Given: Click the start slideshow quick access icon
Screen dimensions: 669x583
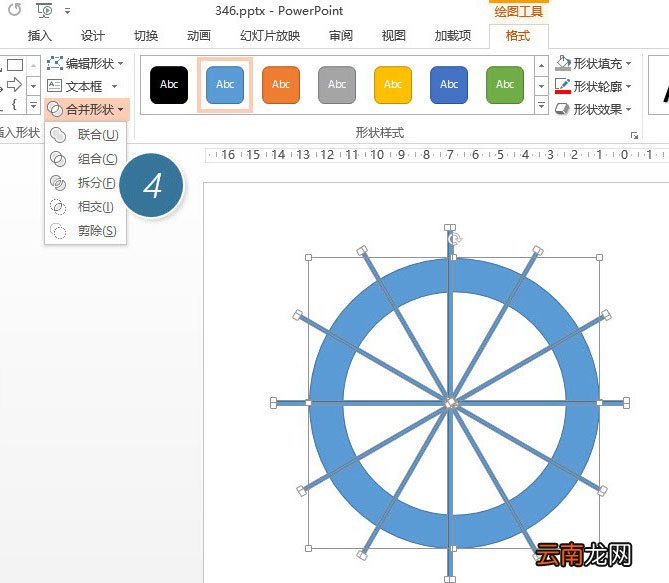Looking at the screenshot, I should tap(44, 10).
